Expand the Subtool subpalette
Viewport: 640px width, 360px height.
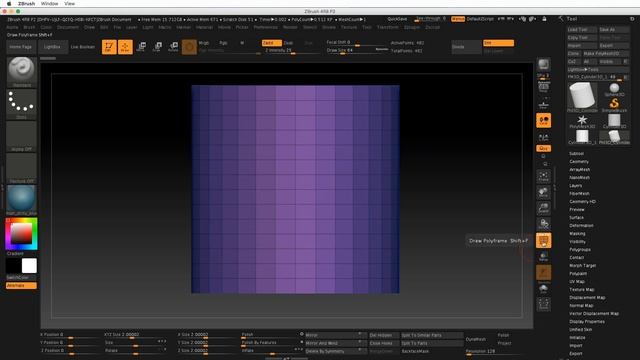[576, 153]
